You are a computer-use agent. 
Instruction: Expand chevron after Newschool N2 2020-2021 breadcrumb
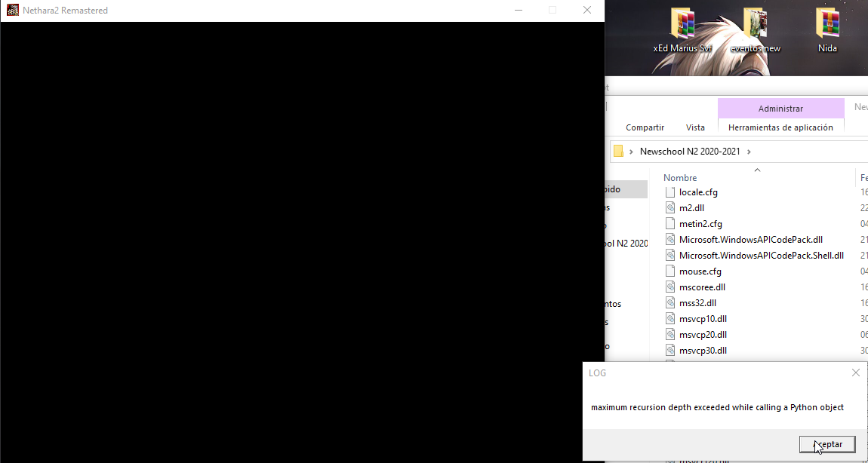click(x=749, y=152)
